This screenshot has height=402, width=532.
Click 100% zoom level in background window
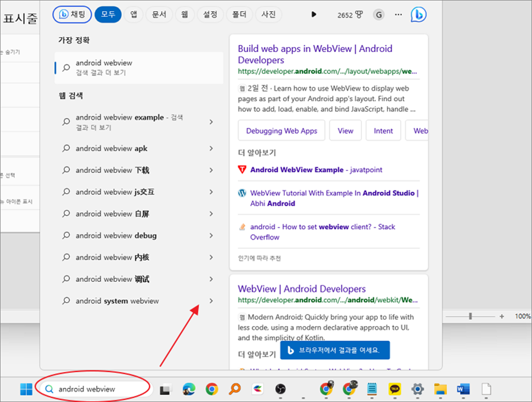click(x=523, y=316)
